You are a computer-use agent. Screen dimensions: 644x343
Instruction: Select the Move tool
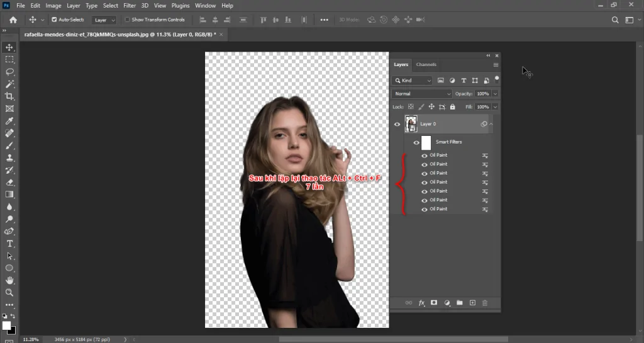(9, 47)
